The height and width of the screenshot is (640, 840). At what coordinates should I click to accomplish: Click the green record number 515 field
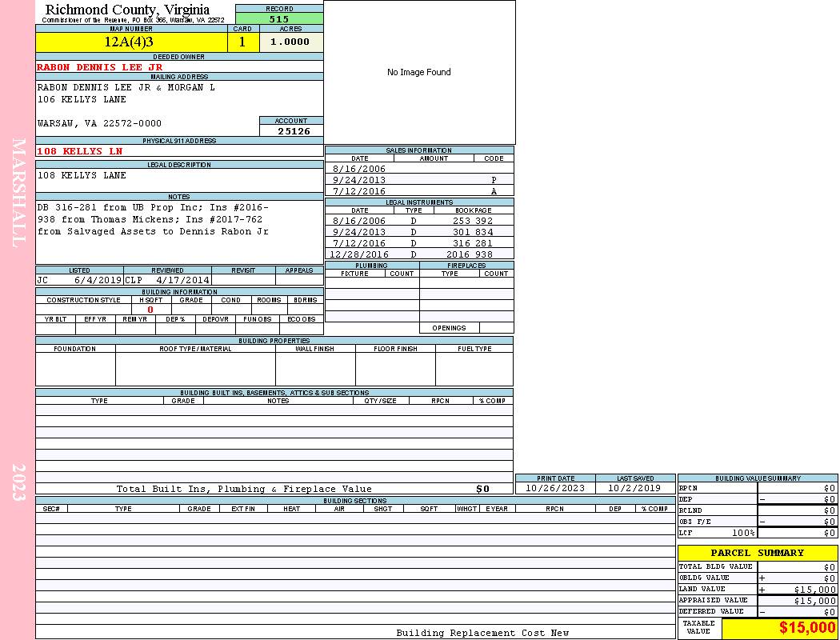[x=279, y=18]
